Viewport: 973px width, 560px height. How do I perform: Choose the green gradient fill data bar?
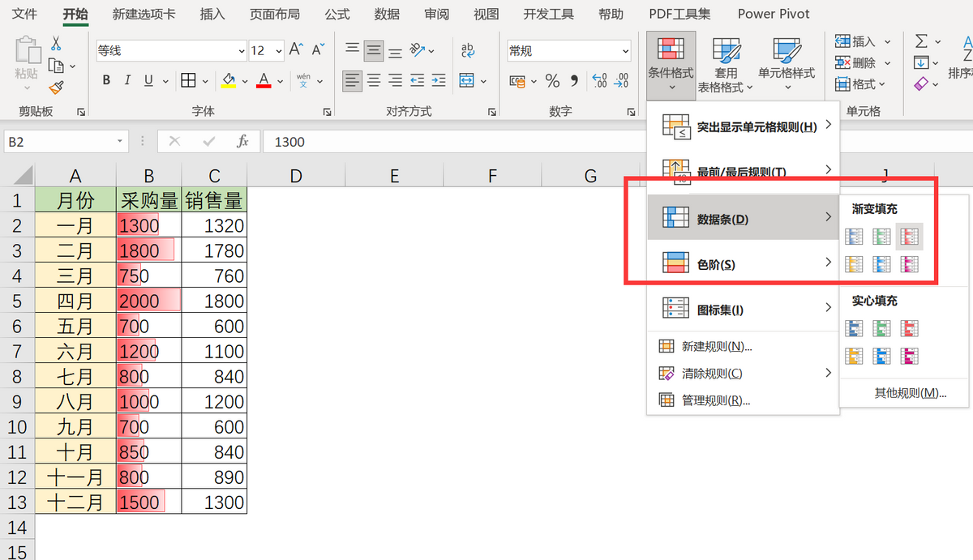[x=882, y=236]
